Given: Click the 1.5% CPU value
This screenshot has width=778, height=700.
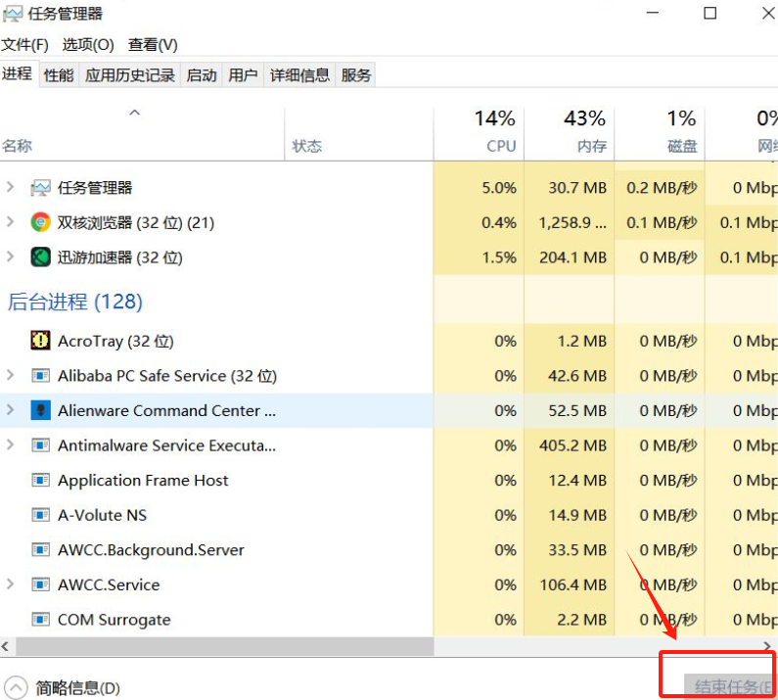Looking at the screenshot, I should pos(499,257).
